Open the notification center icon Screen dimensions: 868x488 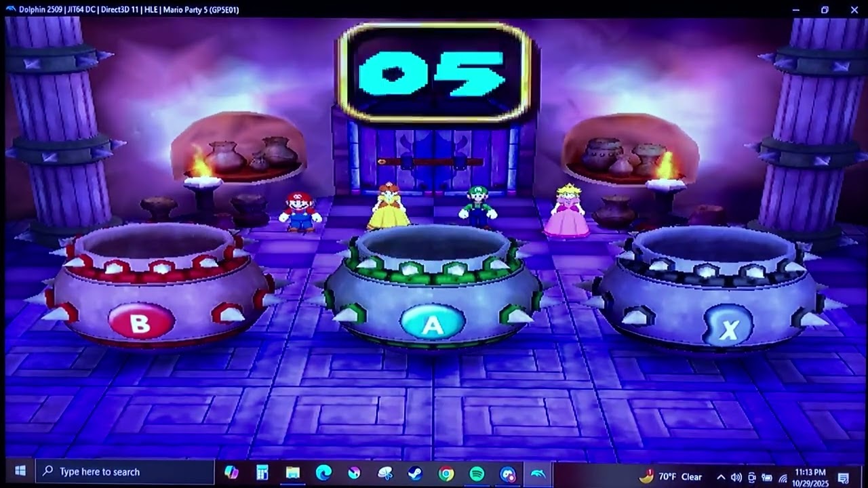[844, 478]
